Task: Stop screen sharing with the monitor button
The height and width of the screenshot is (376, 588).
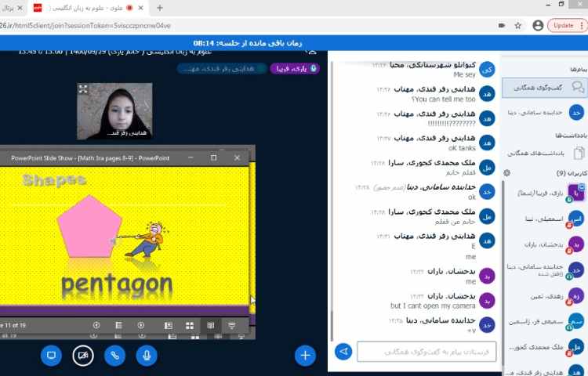Action: (52, 355)
